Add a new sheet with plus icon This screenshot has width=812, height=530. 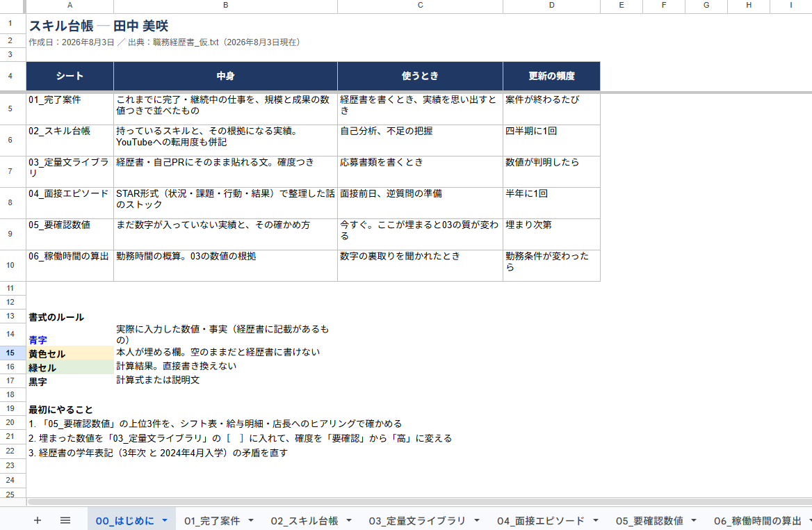pyautogui.click(x=38, y=520)
